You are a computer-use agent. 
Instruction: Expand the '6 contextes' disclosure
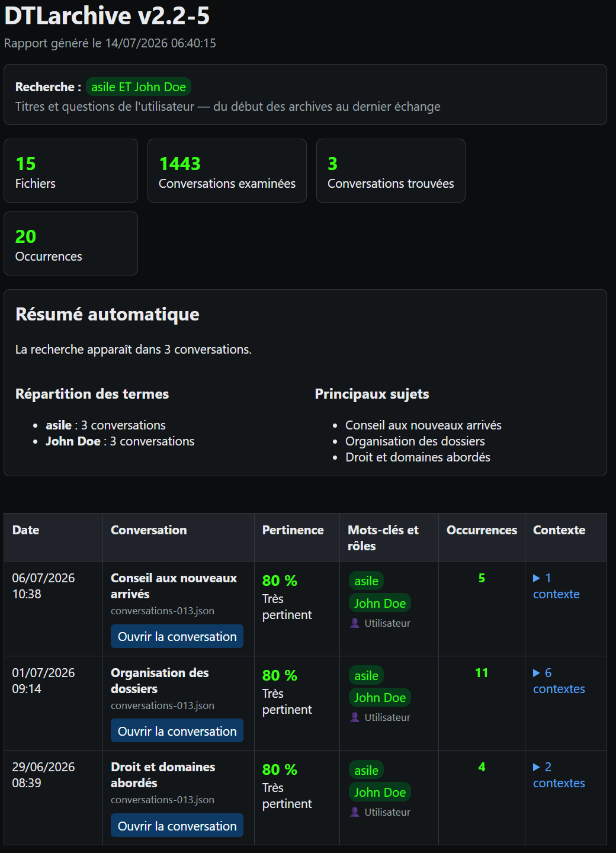pyautogui.click(x=559, y=681)
